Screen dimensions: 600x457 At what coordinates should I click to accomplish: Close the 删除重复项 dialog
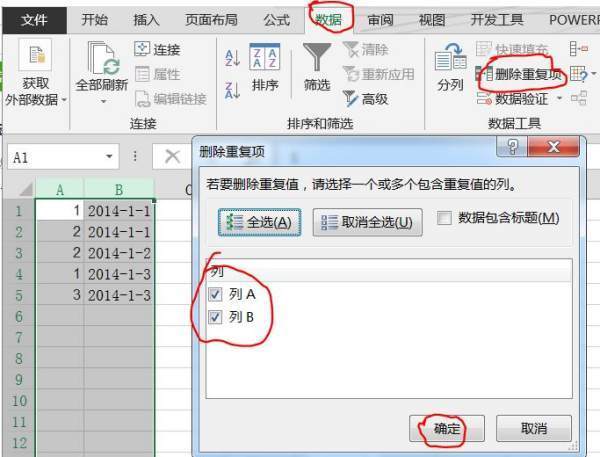[x=553, y=147]
